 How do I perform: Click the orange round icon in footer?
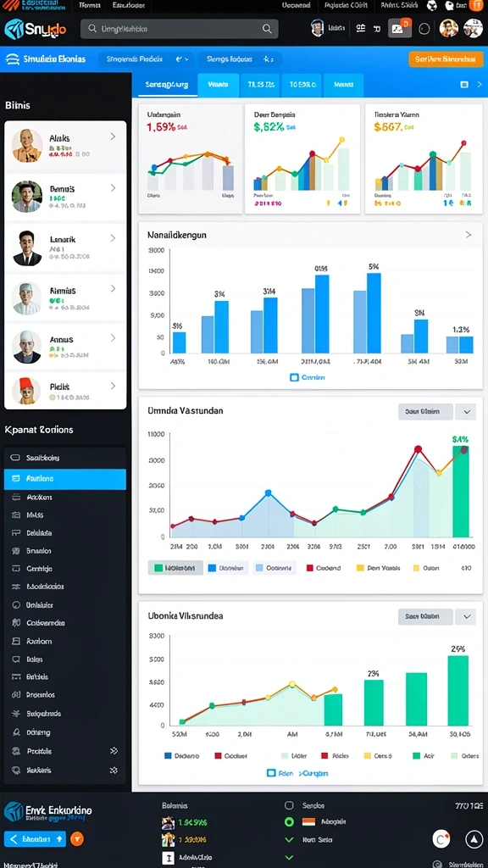(77, 839)
